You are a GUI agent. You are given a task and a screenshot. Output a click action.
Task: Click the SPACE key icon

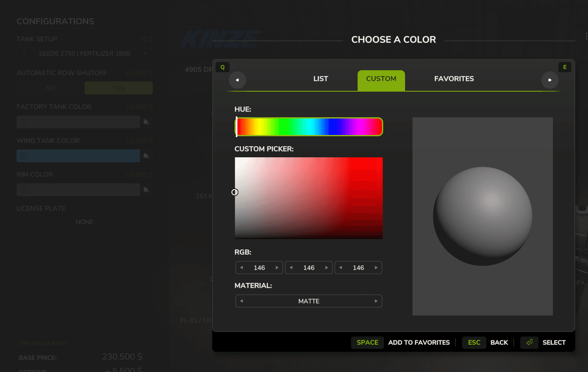point(367,343)
